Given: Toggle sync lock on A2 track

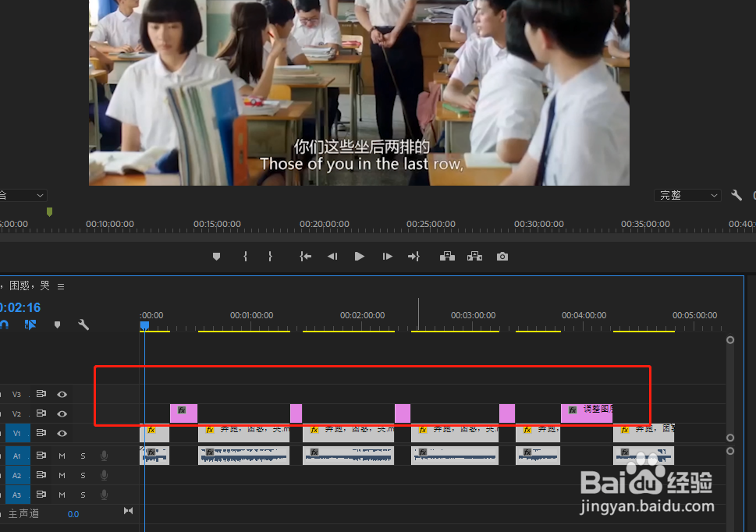Looking at the screenshot, I should [41, 475].
